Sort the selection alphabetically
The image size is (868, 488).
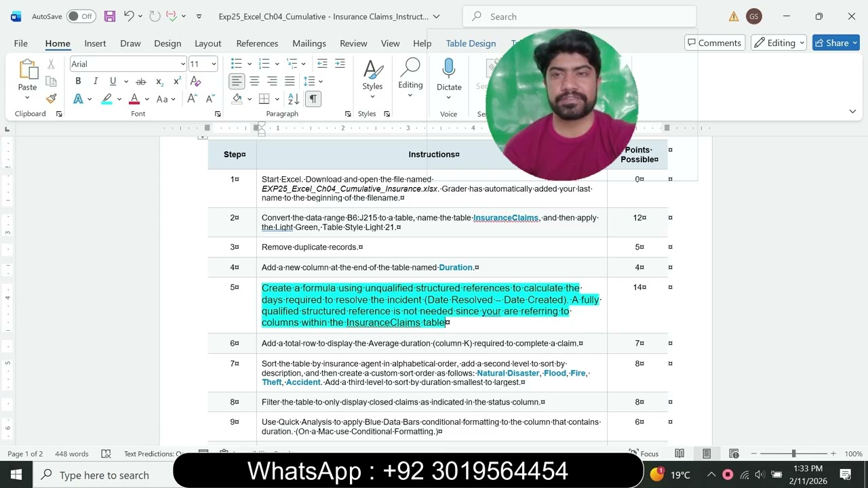click(x=294, y=99)
